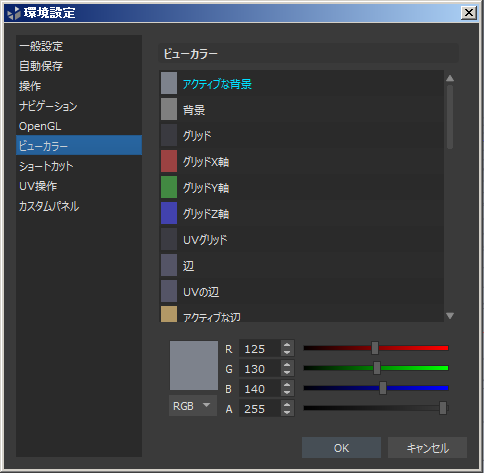
Task: Click the キャンセル button
Action: [427, 448]
